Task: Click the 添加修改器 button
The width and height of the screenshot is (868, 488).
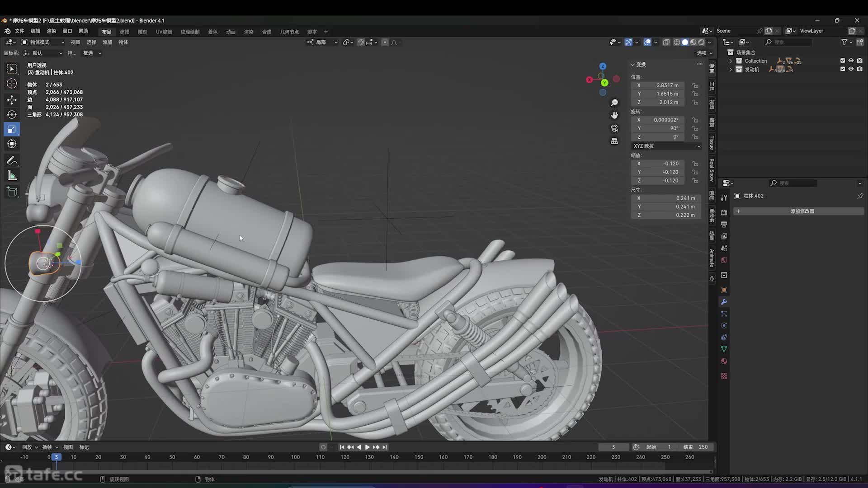Action: tap(798, 211)
